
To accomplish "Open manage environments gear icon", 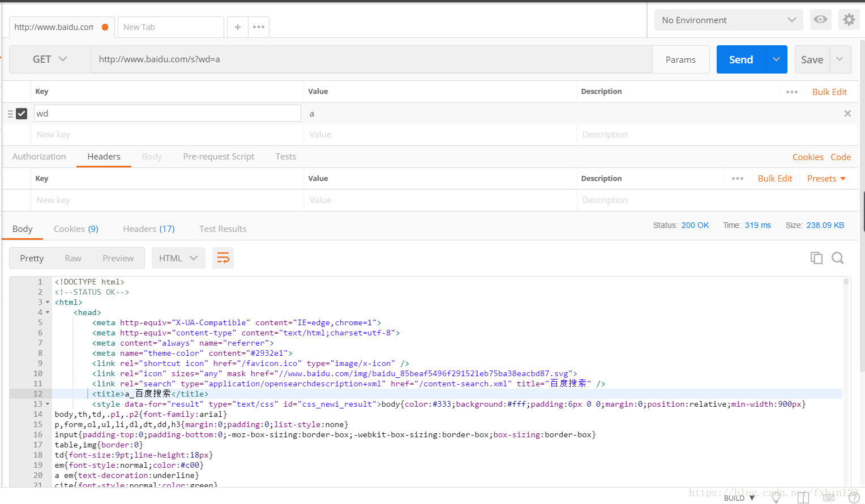I will (x=849, y=20).
